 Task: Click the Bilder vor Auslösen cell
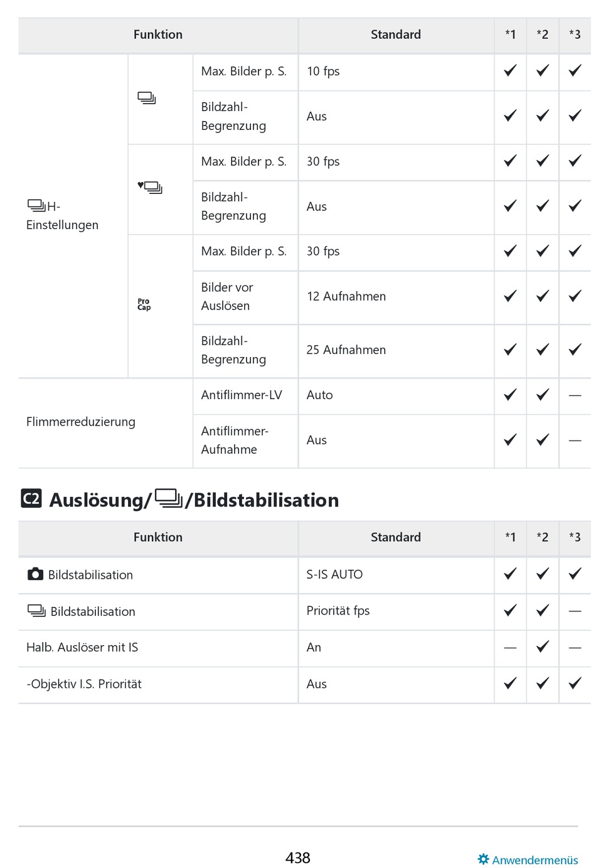227,296
